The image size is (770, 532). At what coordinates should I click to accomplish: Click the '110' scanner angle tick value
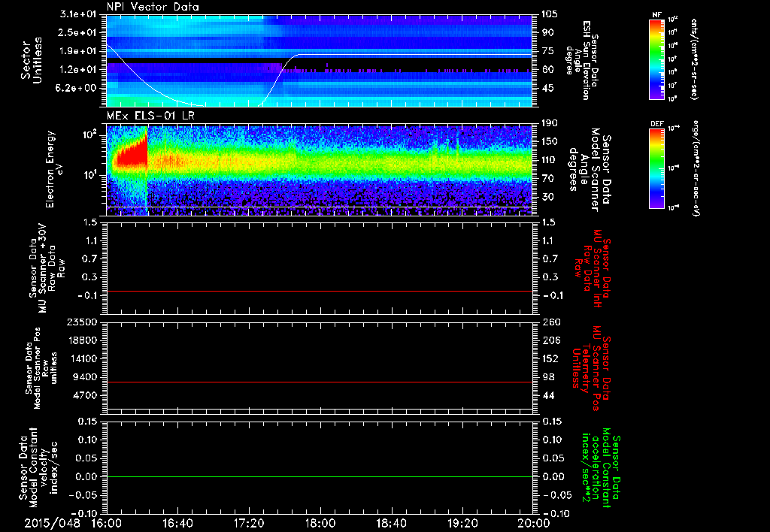pos(550,160)
